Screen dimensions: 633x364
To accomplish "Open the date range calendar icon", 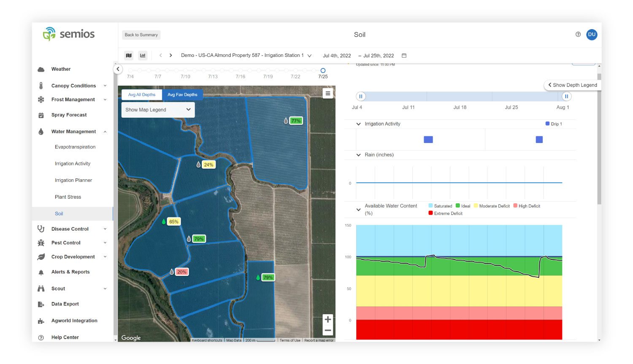I will coord(404,56).
